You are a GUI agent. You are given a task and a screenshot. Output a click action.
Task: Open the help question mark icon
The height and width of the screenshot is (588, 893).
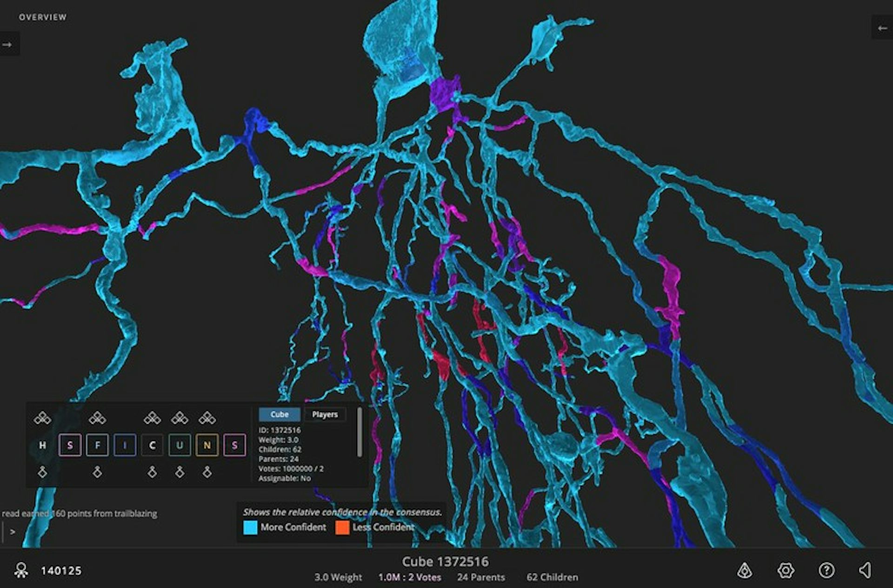(x=826, y=570)
